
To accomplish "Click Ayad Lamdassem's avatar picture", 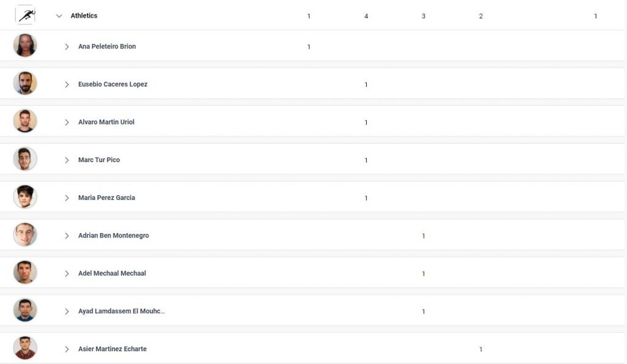I will coord(25,310).
